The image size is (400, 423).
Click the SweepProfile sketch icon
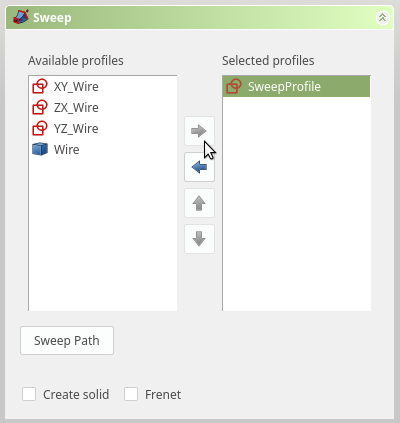pos(234,86)
